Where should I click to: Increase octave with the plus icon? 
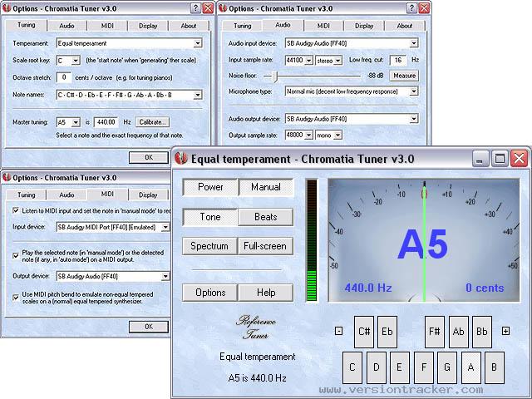click(x=505, y=331)
